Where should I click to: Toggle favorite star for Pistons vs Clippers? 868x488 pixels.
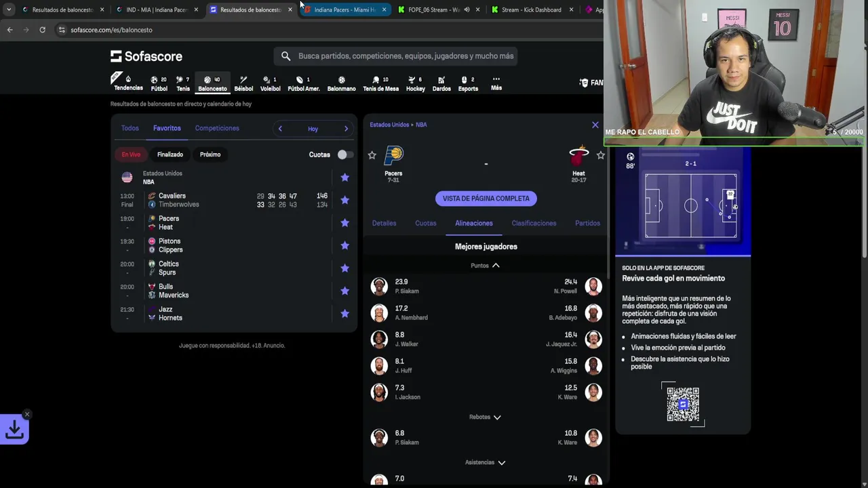coord(344,245)
